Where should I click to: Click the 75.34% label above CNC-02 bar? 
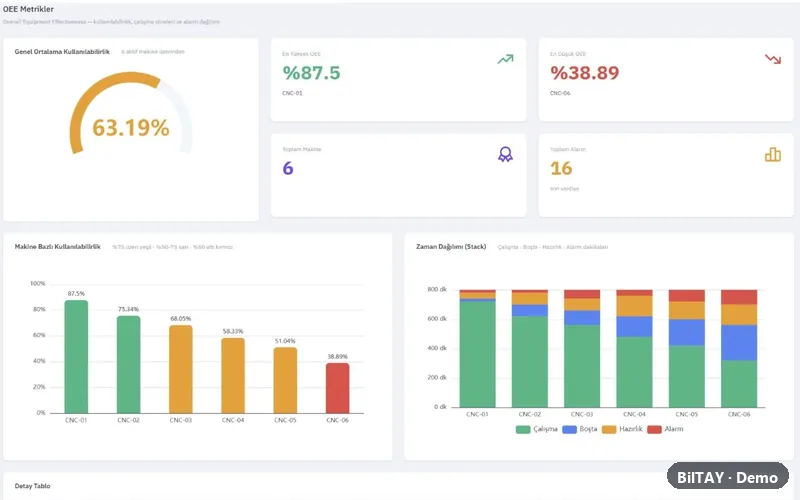tap(129, 309)
